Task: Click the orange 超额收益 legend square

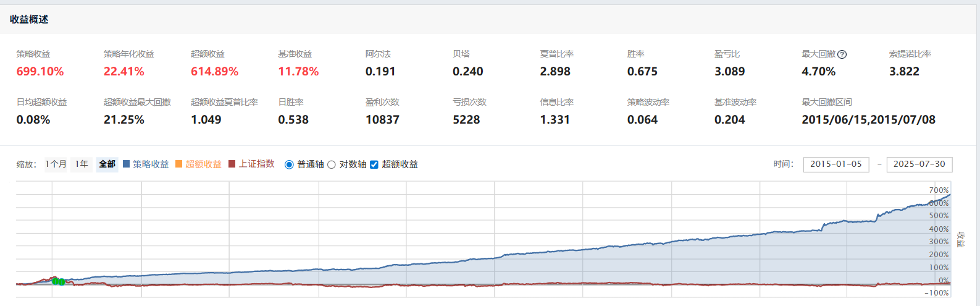Action: tap(179, 164)
